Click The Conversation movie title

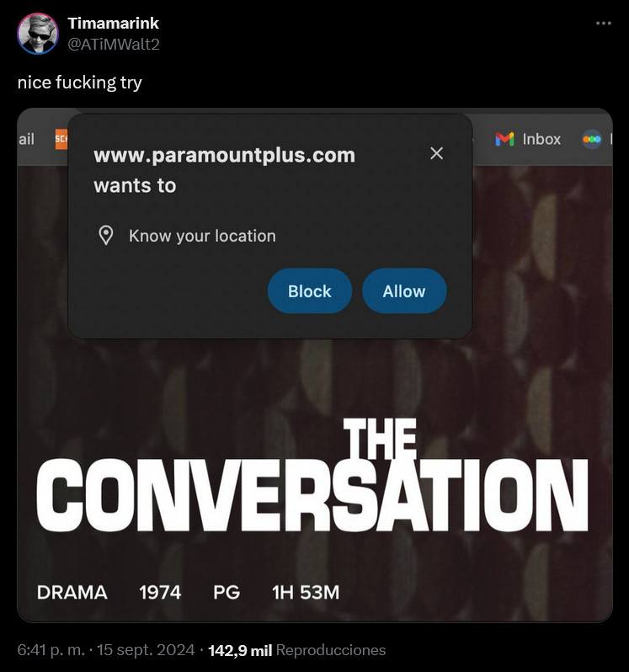pyautogui.click(x=312, y=475)
